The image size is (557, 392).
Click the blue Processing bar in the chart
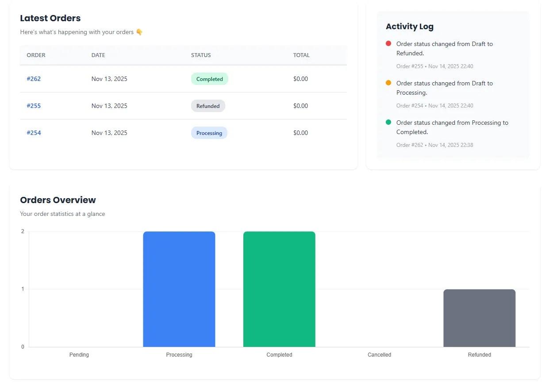click(179, 288)
